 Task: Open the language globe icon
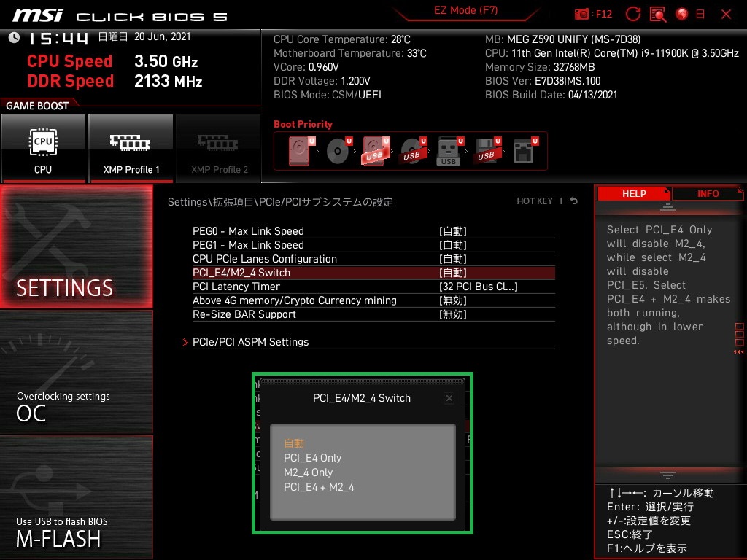(682, 14)
